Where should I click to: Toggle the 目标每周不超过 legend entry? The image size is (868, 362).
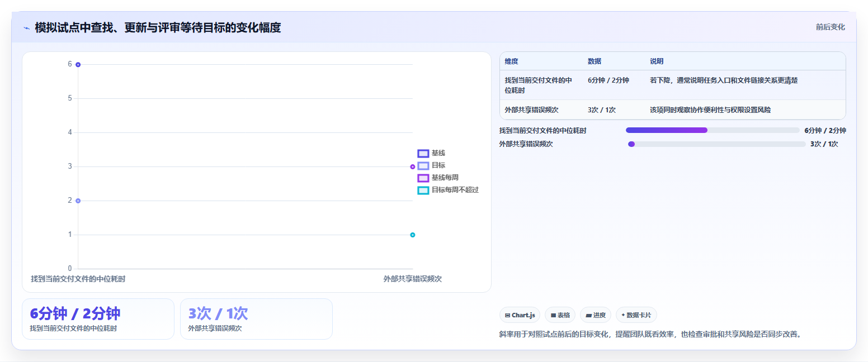pos(448,190)
